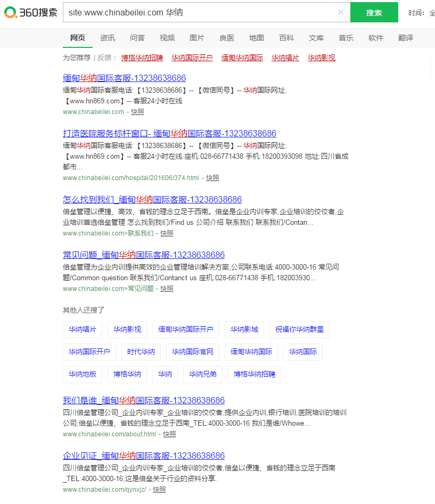Open recommended search 华纳唱片 at top

(x=285, y=58)
